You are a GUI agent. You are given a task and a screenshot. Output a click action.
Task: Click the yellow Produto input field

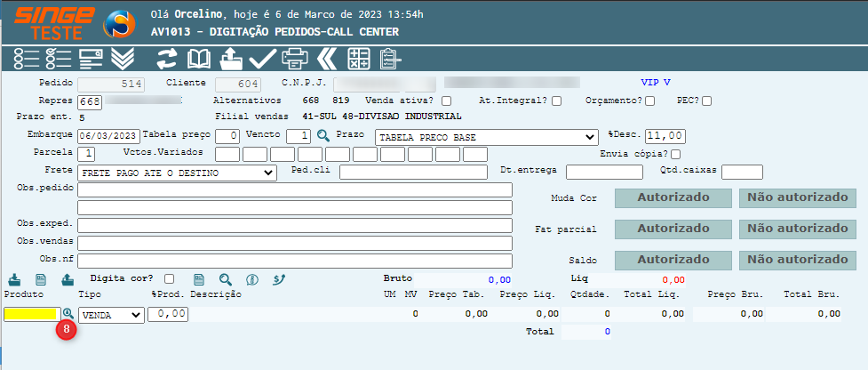[32, 314]
